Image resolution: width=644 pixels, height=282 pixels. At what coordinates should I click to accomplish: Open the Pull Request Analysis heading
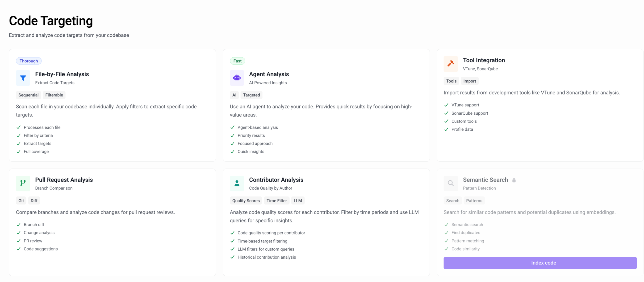[x=64, y=180]
